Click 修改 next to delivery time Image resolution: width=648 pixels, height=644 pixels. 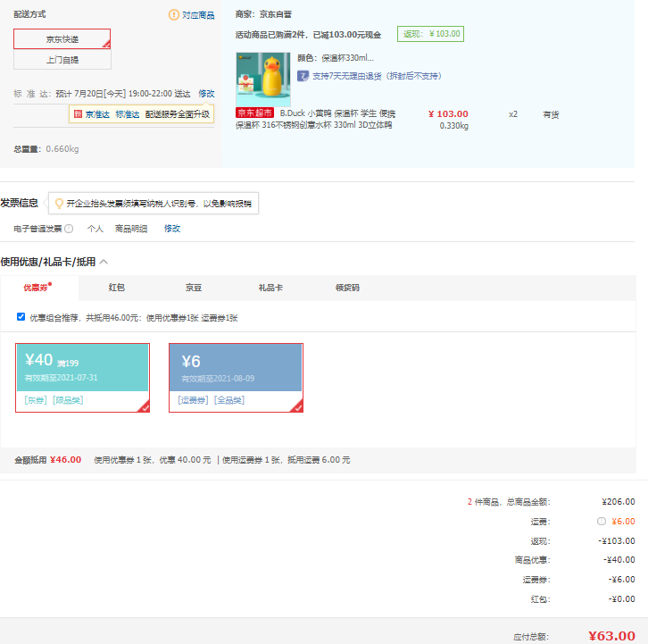206,94
